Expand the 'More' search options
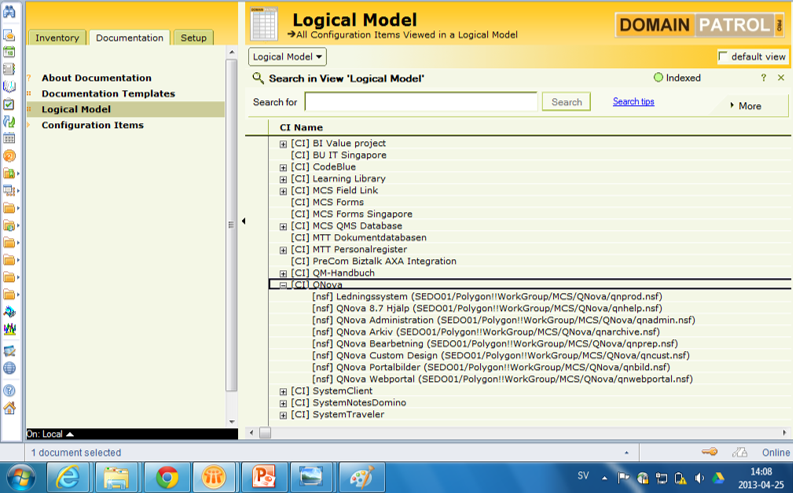Screen dimensions: 793x493 [745, 106]
